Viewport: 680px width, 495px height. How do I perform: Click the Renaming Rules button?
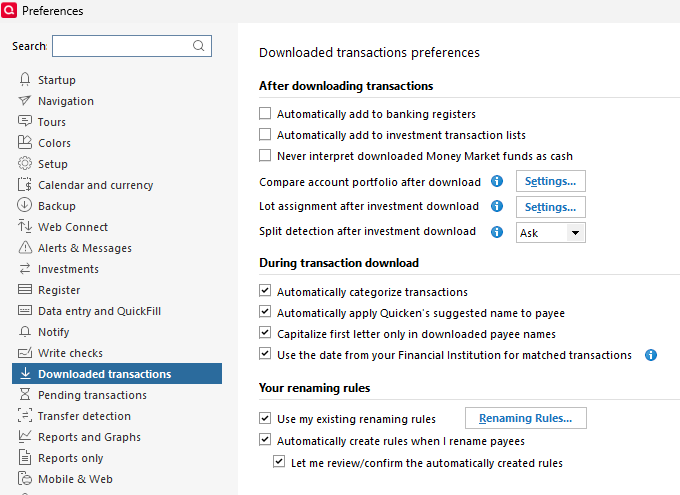(x=526, y=418)
